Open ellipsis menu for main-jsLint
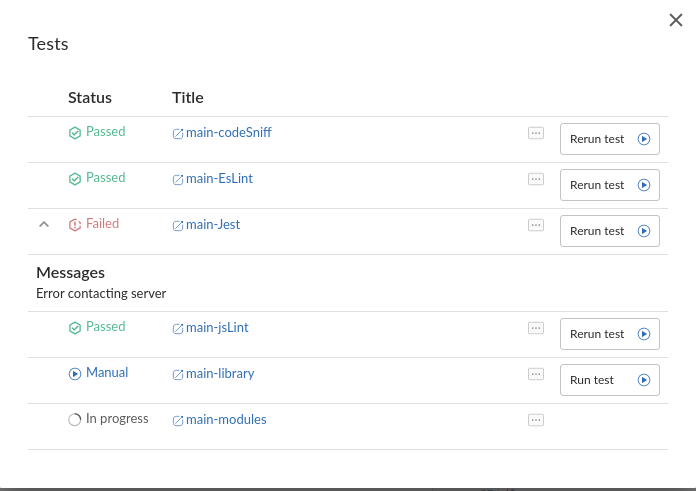 point(536,328)
